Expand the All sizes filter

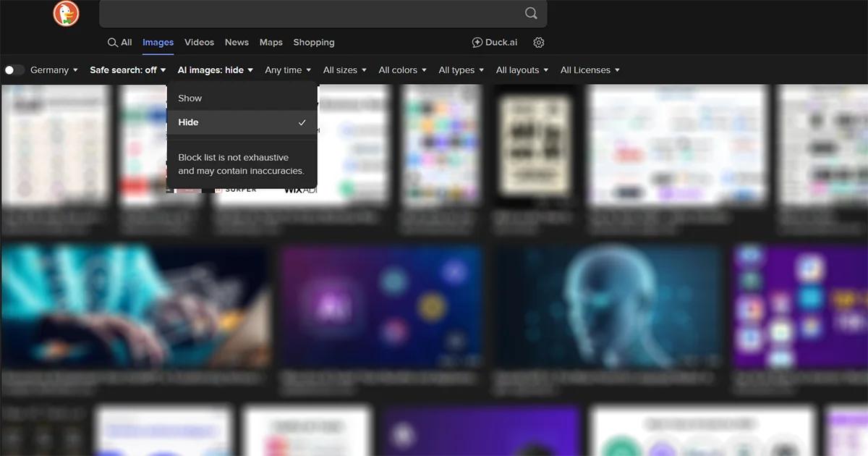[x=345, y=70]
